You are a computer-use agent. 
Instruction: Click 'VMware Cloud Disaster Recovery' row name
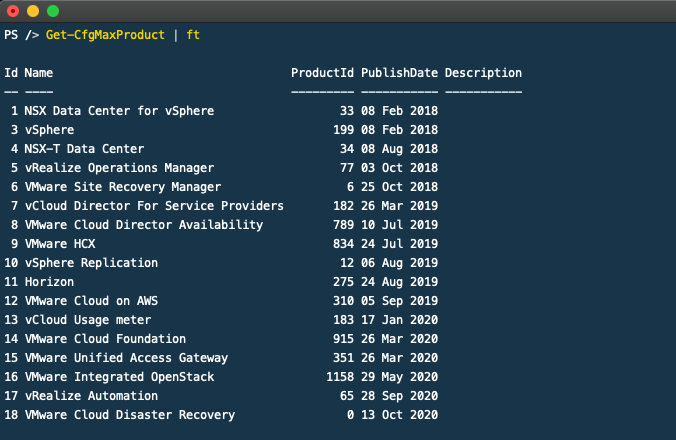point(129,415)
